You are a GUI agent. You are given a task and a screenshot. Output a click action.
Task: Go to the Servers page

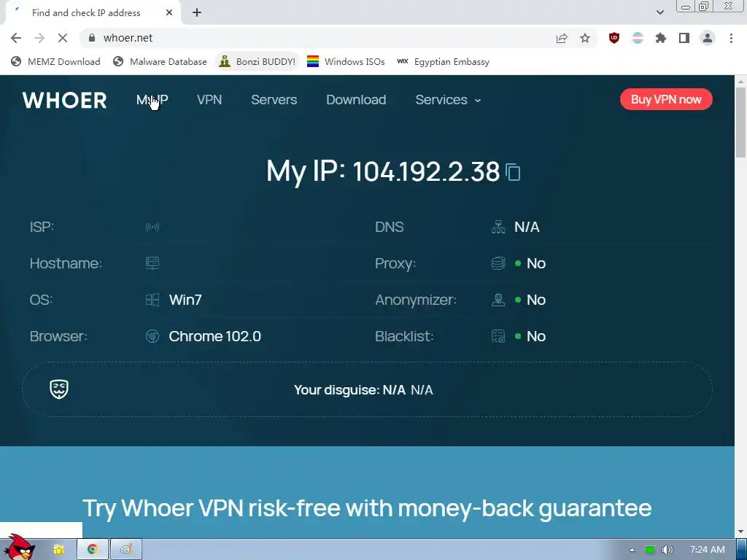(274, 99)
